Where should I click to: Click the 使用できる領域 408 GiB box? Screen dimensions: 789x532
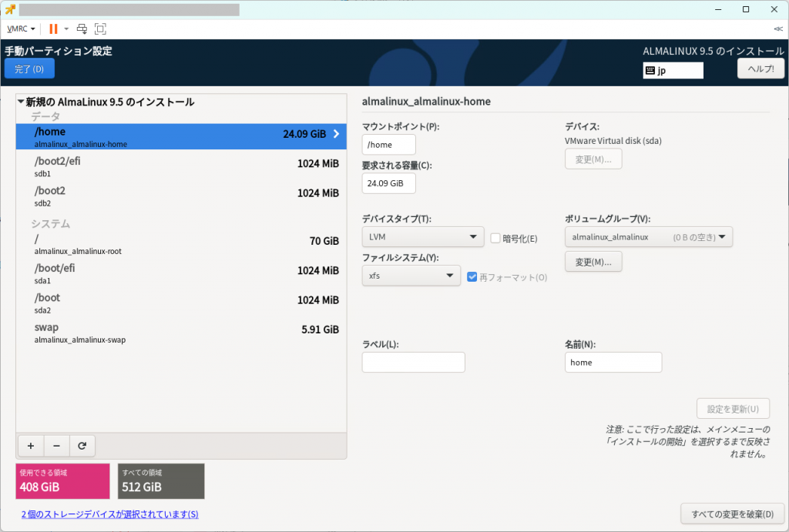(63, 481)
